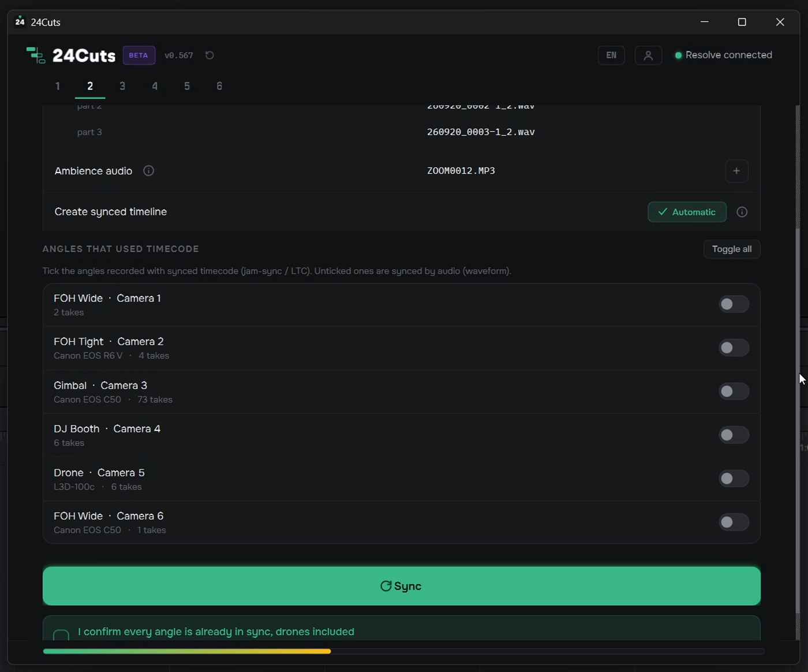The height and width of the screenshot is (672, 808).
Task: Click the Automatic timeline button
Action: [687, 212]
